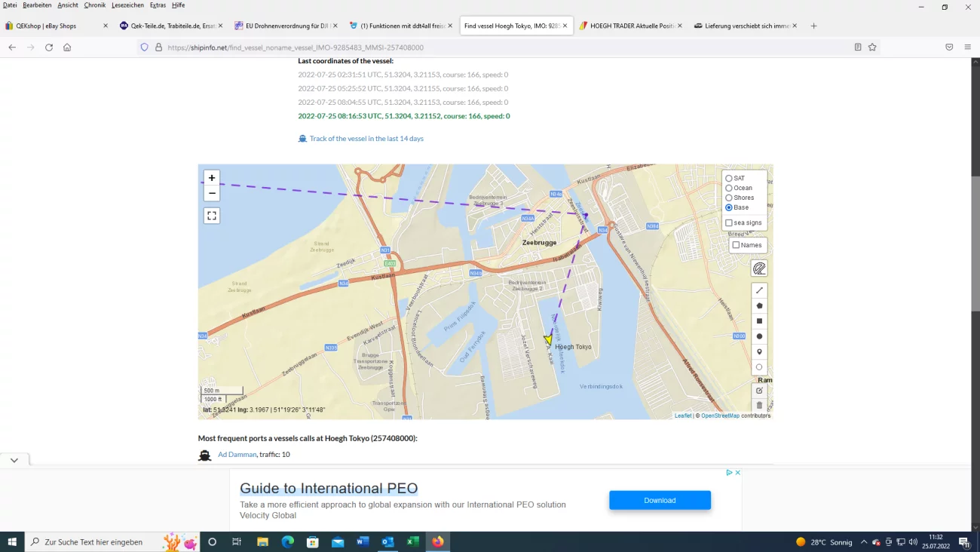This screenshot has width=980, height=552.
Task: Open the Ad Damman port link
Action: point(237,455)
